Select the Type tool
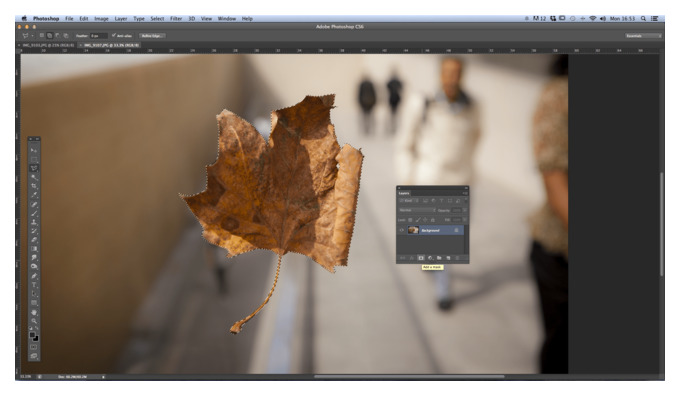The image size is (680, 396). coord(34,285)
